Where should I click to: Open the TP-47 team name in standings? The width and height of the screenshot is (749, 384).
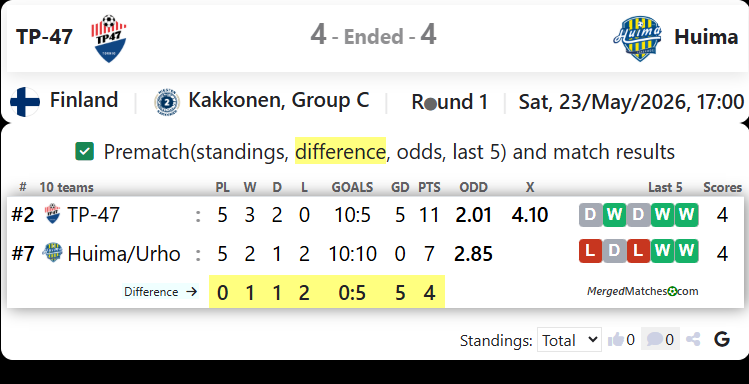click(x=93, y=215)
